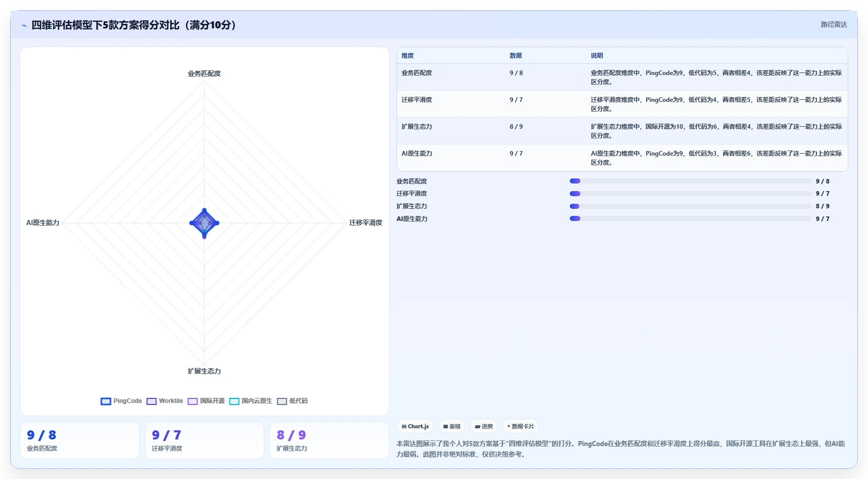868x479 pixels.
Task: Click the radar polygon at chart center
Action: tap(204, 223)
